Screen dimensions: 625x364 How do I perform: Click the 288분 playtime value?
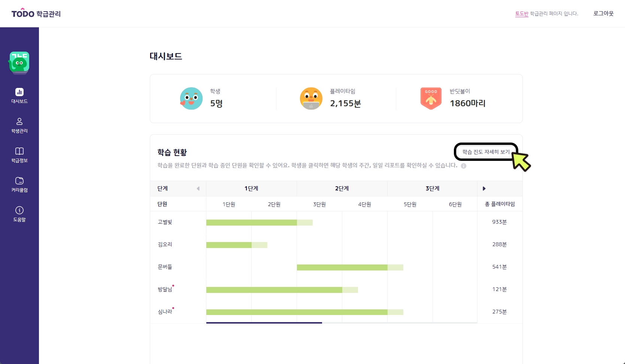(500, 245)
